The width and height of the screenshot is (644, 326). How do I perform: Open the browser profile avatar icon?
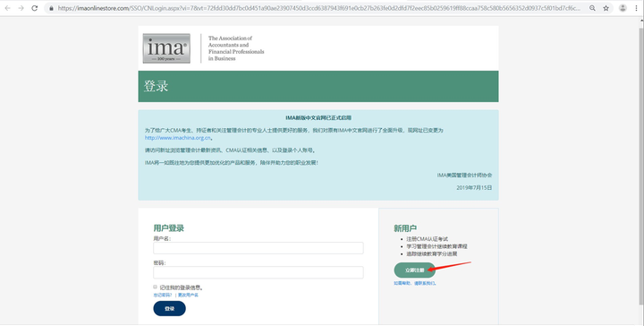coord(623,8)
